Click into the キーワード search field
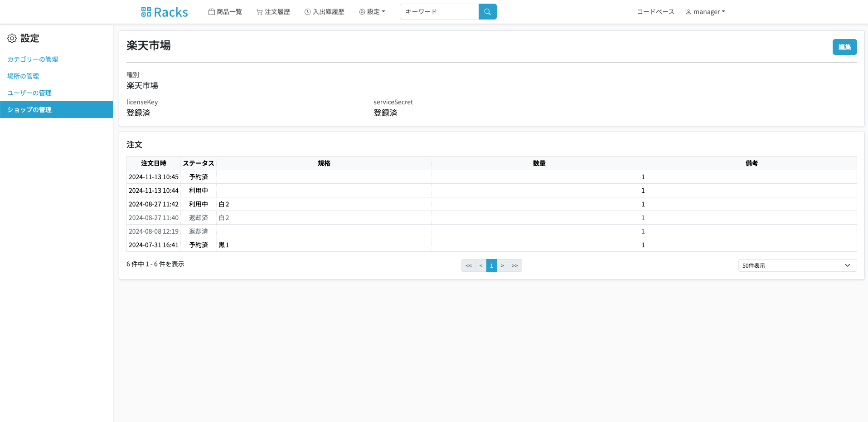 click(439, 12)
